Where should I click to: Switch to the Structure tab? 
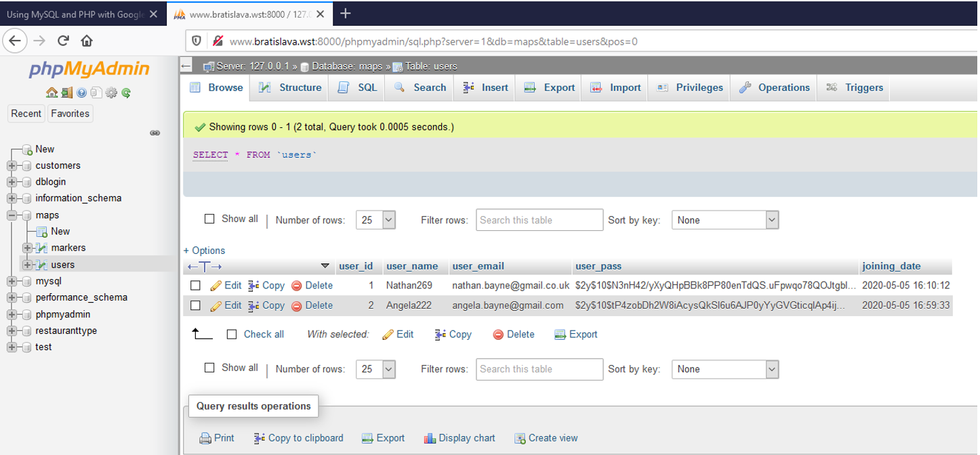[x=291, y=87]
